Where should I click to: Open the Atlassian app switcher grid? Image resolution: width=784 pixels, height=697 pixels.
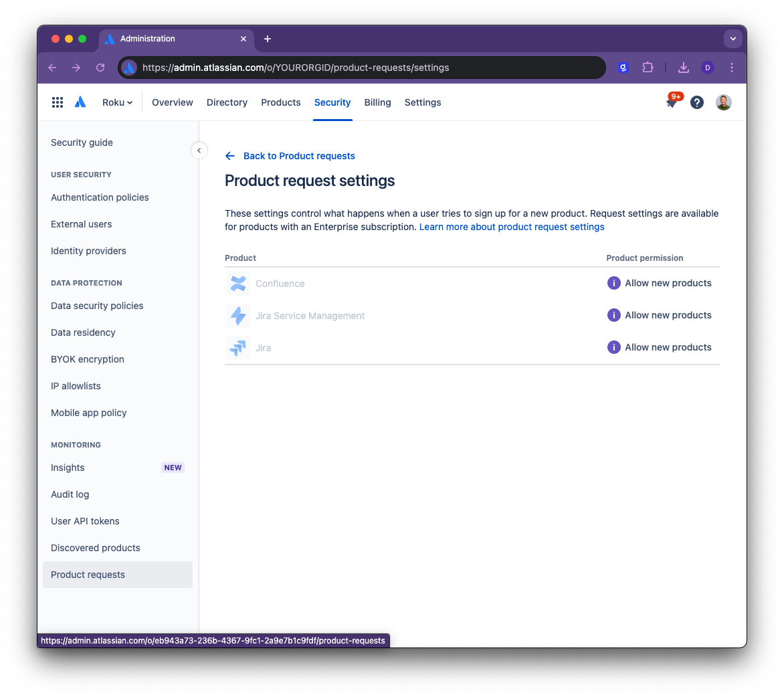[x=58, y=102]
